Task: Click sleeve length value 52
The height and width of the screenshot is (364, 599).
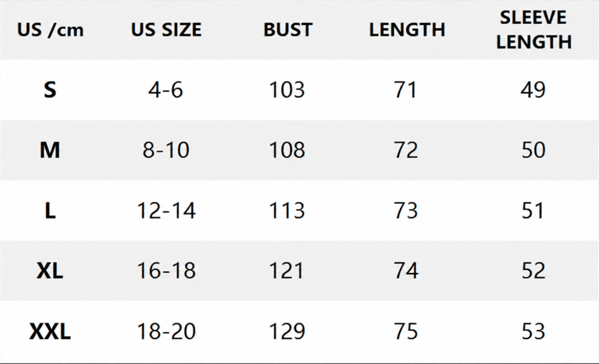Action: pyautogui.click(x=533, y=271)
